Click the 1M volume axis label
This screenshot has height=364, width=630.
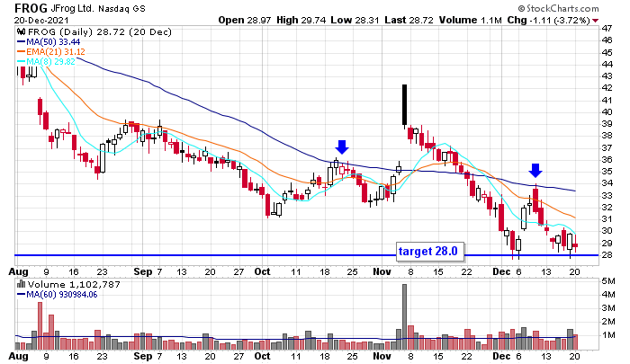[608, 334]
